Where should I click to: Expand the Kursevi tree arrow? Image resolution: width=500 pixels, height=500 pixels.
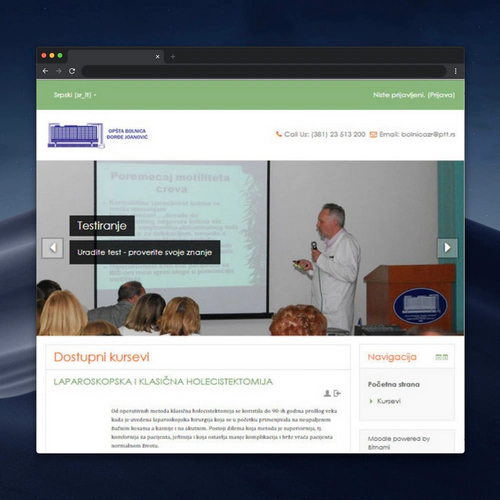(371, 401)
